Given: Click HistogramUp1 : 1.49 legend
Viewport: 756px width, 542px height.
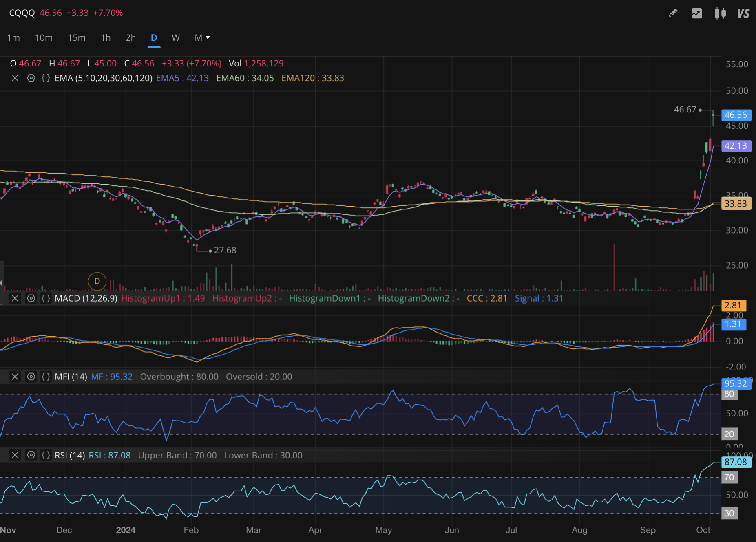Looking at the screenshot, I should 163,298.
